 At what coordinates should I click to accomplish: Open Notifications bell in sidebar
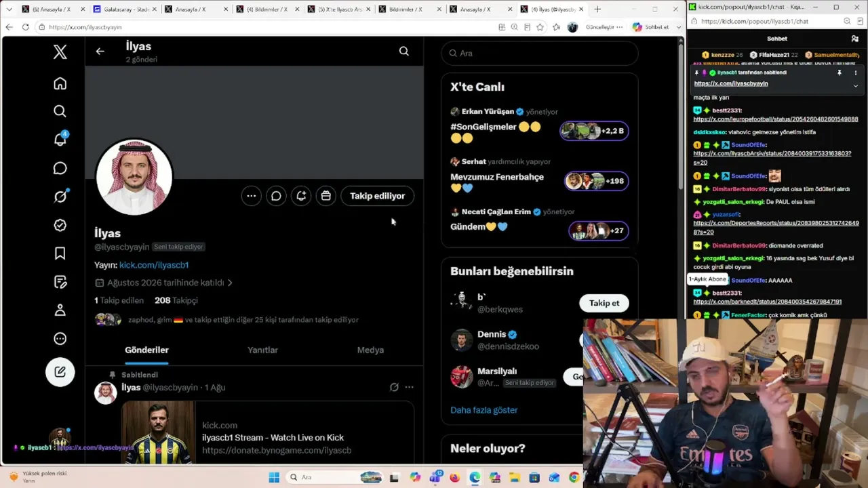click(x=60, y=139)
